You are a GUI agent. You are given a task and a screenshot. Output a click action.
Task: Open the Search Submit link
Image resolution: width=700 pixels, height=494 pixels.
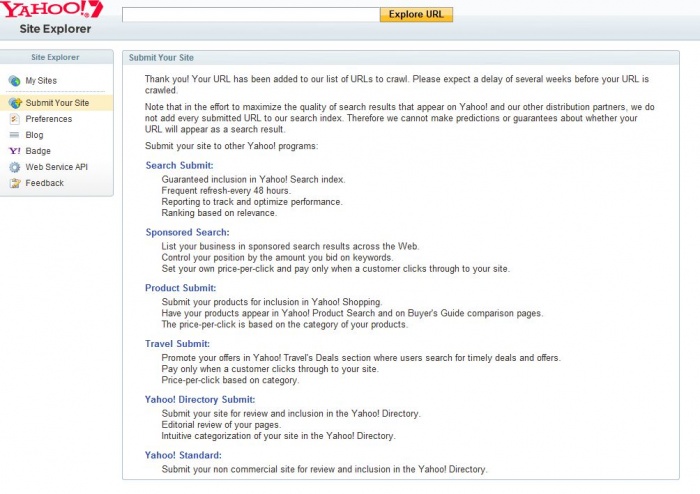176,166
